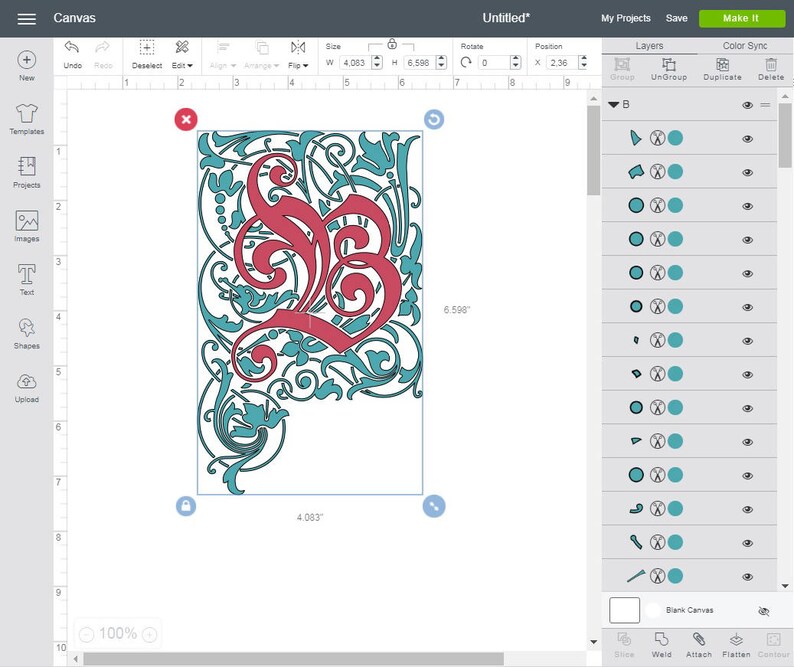Attach the selected layers
The image size is (794, 667).
(x=699, y=645)
